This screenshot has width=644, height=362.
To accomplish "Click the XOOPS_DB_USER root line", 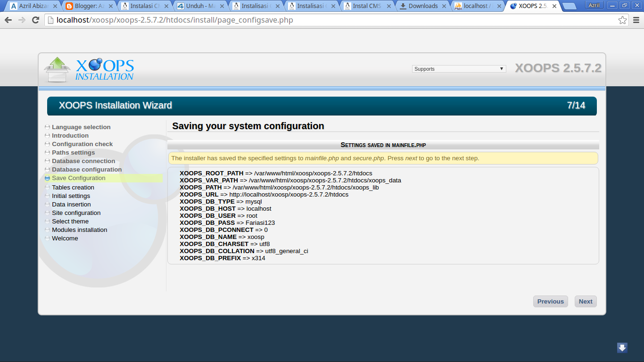I will [x=218, y=216].
